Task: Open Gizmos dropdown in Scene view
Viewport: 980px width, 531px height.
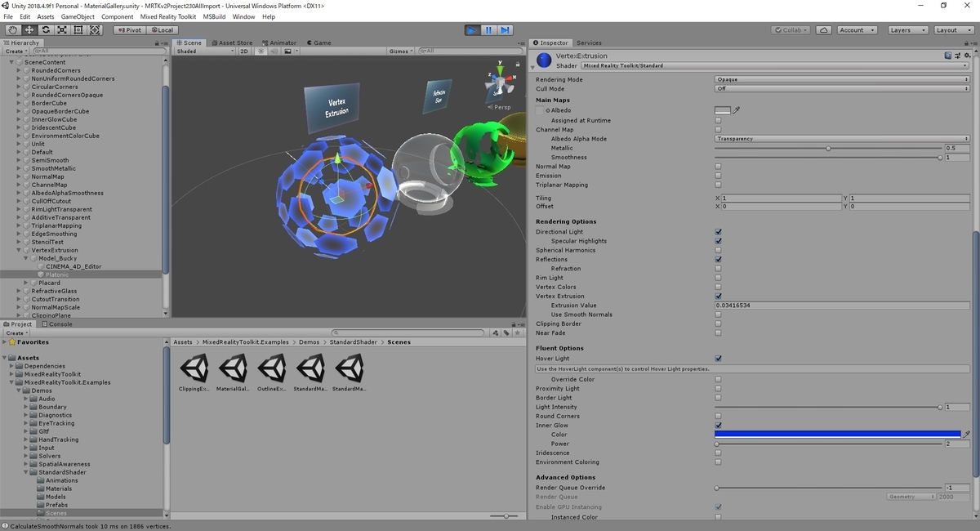Action: [x=400, y=51]
